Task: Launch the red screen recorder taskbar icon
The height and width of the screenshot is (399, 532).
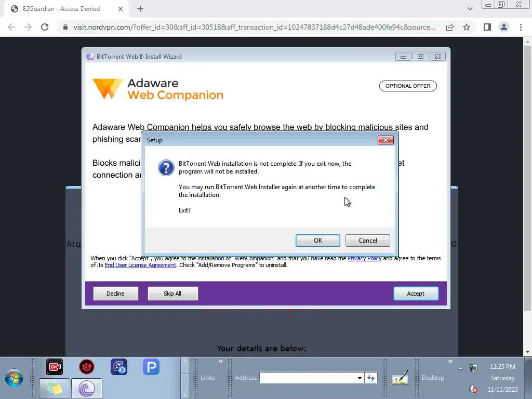Action: (x=55, y=367)
